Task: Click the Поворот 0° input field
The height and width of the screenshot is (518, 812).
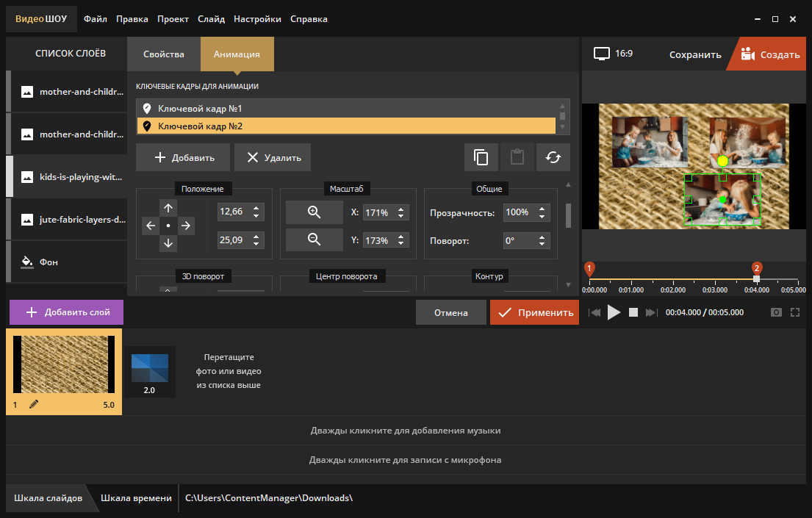Action: (520, 240)
